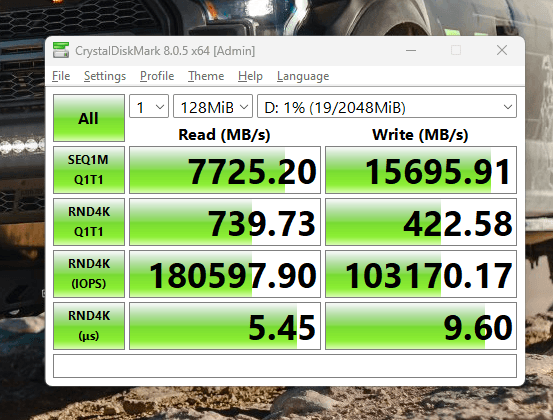553x420 pixels.
Task: Expand the test count dropdown showing 1
Action: 149,106
